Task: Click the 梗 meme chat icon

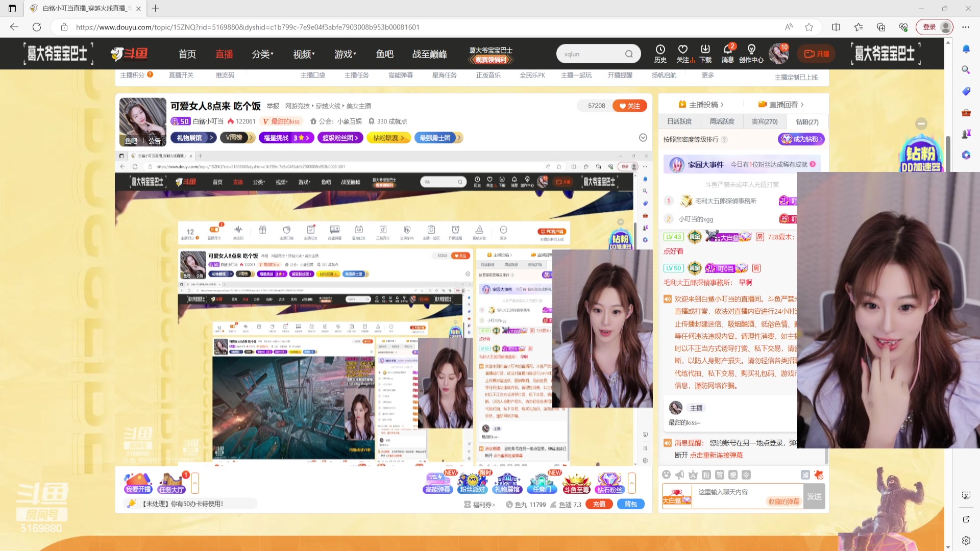Action: click(x=733, y=475)
